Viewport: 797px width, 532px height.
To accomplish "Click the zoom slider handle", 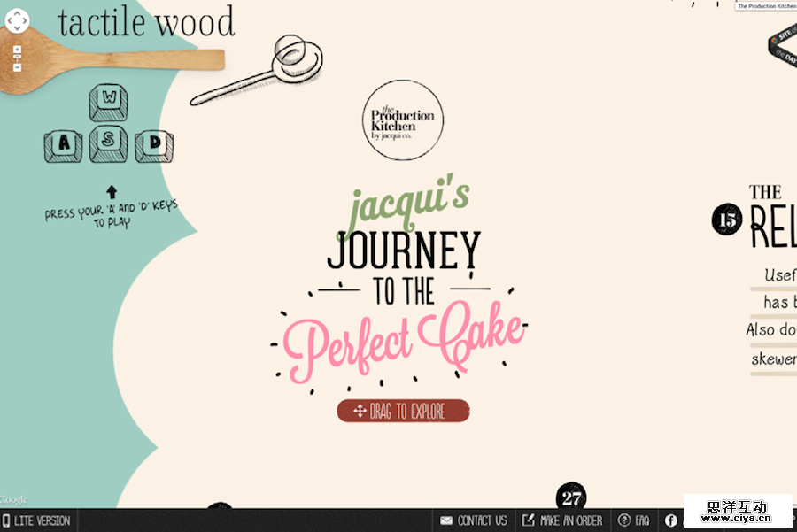I will (x=17, y=56).
